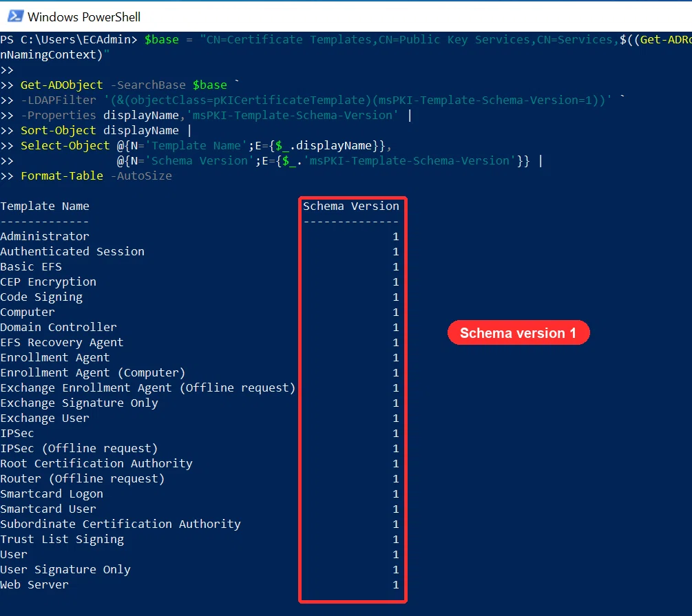The width and height of the screenshot is (692, 616).
Task: Click the 'Enrollment Agent (Computer)' row text
Action: pos(93,373)
